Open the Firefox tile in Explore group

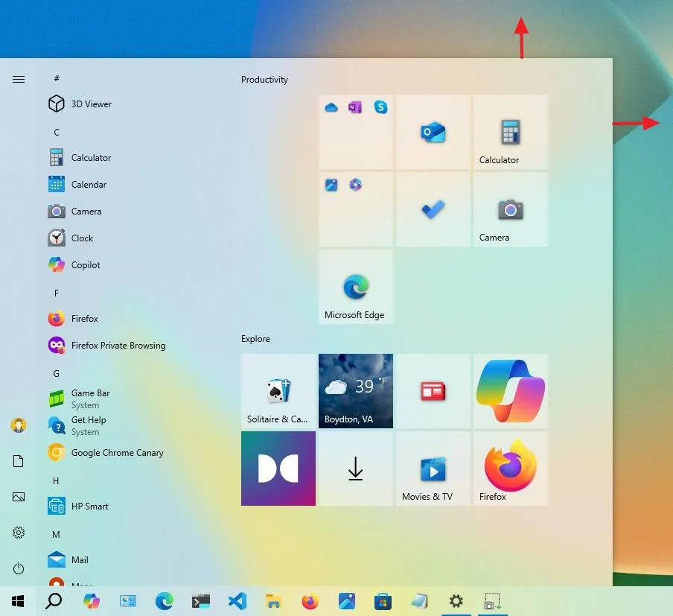(x=510, y=469)
